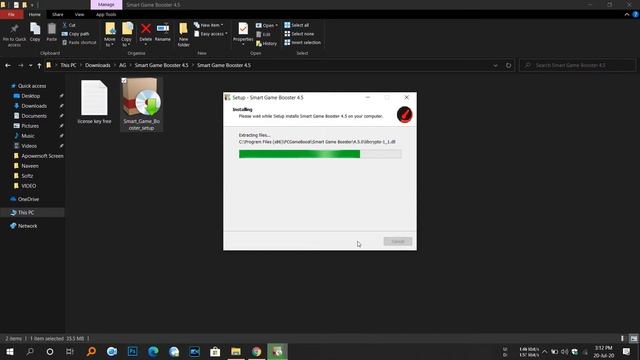This screenshot has height=360, width=640.
Task: Expand the address bar history dropdown
Action: coord(495,65)
